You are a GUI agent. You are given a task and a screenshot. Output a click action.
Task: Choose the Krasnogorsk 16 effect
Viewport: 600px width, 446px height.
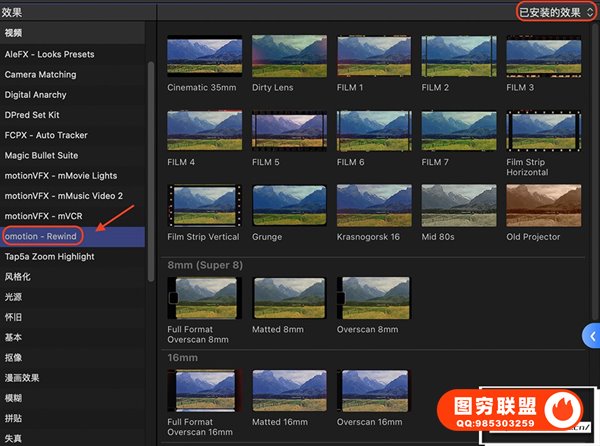375,205
